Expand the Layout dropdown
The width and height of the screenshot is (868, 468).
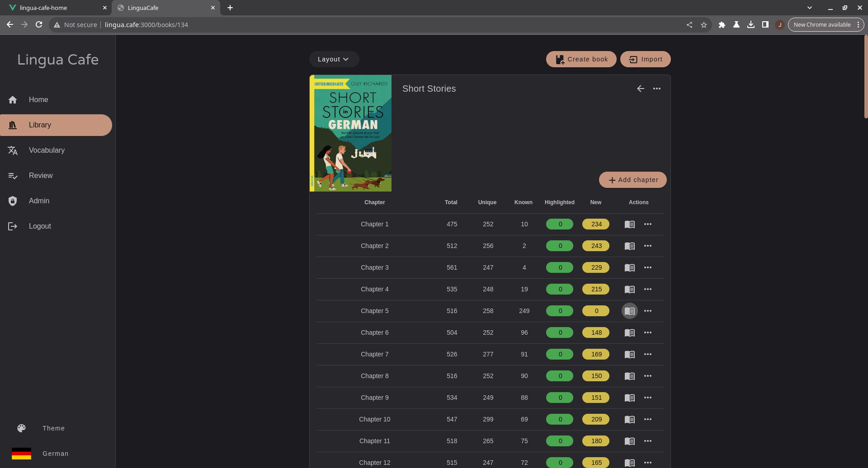point(334,59)
